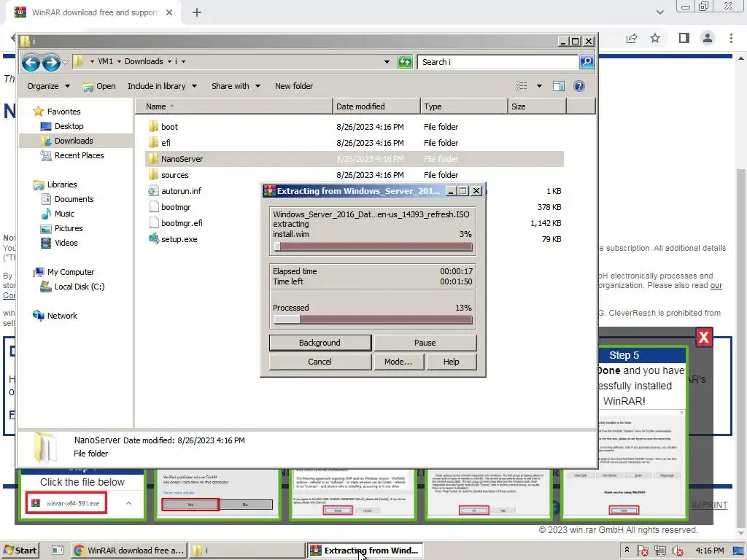Click the Processed total progress bar
Screen dimensions: 747x560
373,319
